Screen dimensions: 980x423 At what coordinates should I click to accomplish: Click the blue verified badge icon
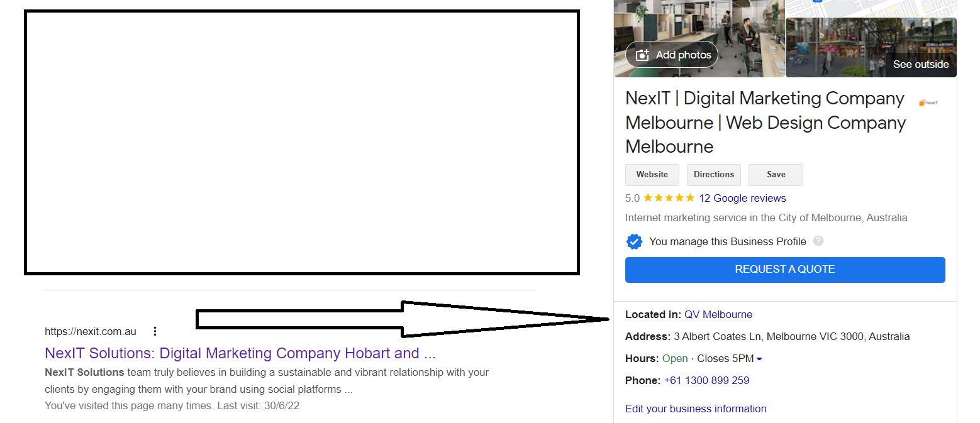click(634, 241)
